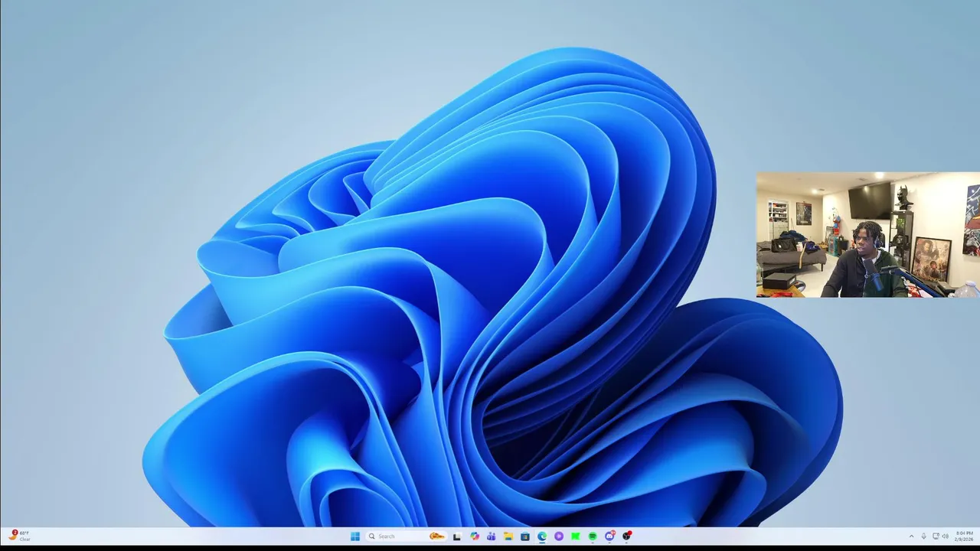Open the weather widget showing Clear
Image resolution: width=980 pixels, height=551 pixels.
pyautogui.click(x=20, y=536)
